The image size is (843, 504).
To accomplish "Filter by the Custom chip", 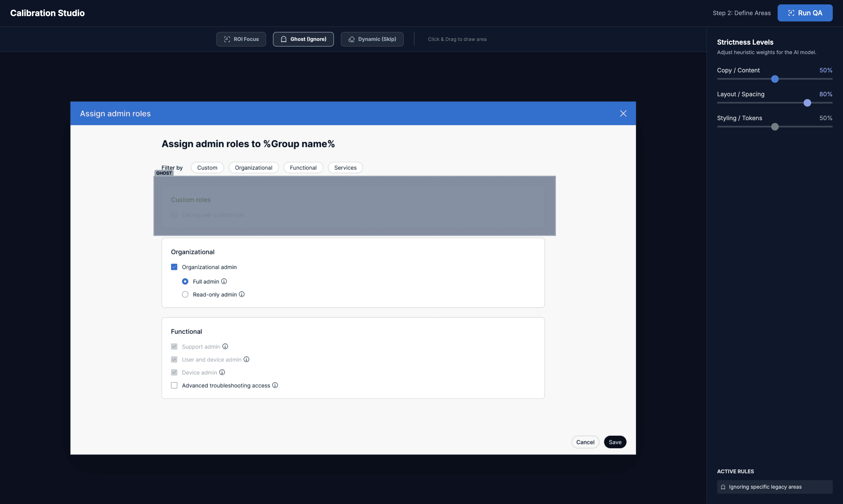I will point(207,168).
